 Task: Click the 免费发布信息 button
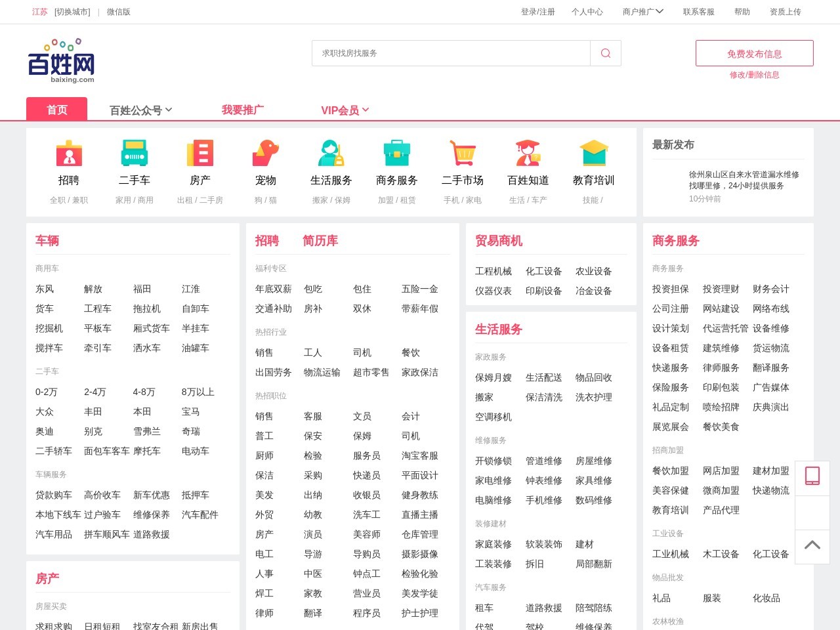click(x=755, y=53)
